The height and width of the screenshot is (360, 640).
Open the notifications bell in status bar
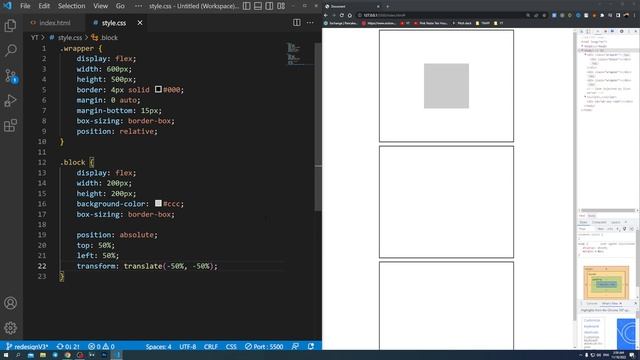point(311,347)
